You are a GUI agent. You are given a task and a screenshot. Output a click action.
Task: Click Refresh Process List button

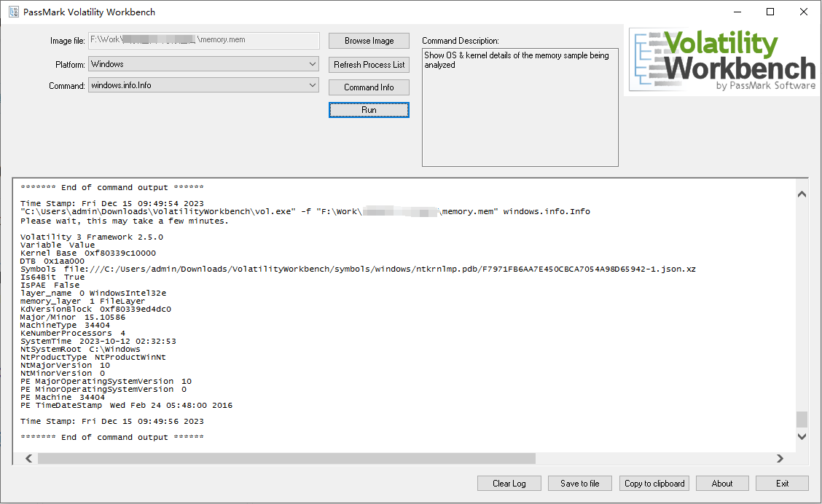[369, 65]
